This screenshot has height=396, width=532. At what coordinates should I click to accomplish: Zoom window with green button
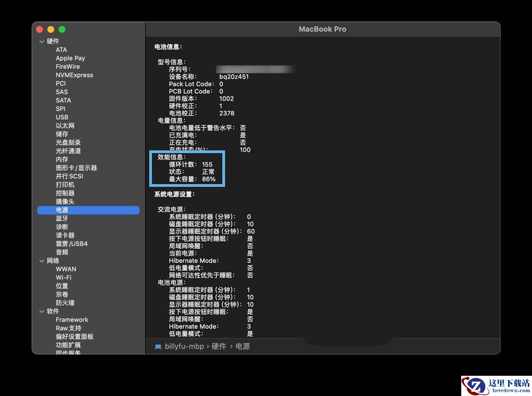point(62,29)
